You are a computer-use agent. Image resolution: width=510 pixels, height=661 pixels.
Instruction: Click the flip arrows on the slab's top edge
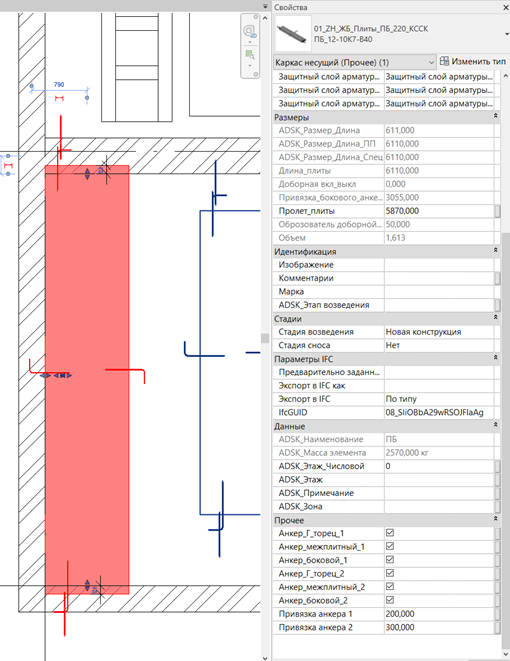(87, 174)
